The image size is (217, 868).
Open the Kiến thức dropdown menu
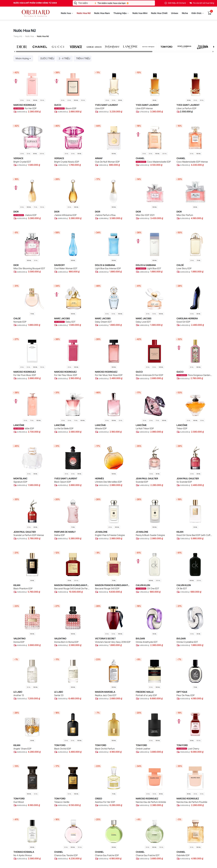(x=198, y=13)
